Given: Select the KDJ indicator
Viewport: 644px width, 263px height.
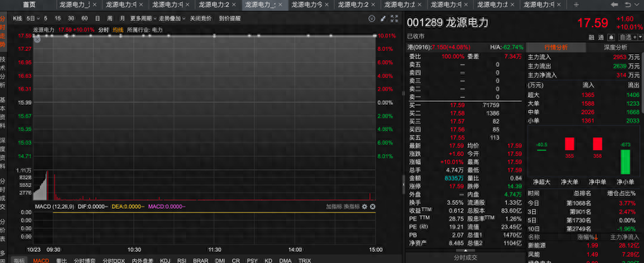Looking at the screenshot, I should (165, 260).
